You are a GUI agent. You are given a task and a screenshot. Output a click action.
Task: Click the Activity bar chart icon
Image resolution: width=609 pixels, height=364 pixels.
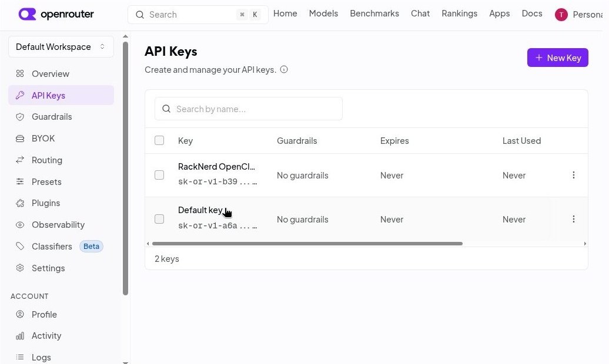click(20, 336)
